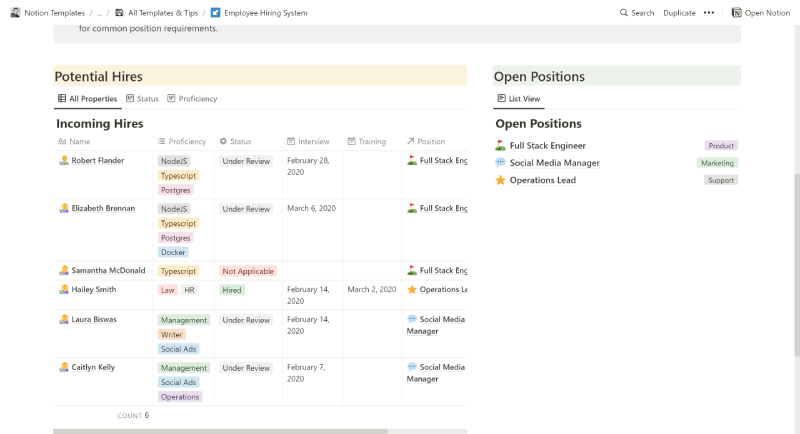The height and width of the screenshot is (434, 800).
Task: Click the Search magnifier icon
Action: point(623,13)
